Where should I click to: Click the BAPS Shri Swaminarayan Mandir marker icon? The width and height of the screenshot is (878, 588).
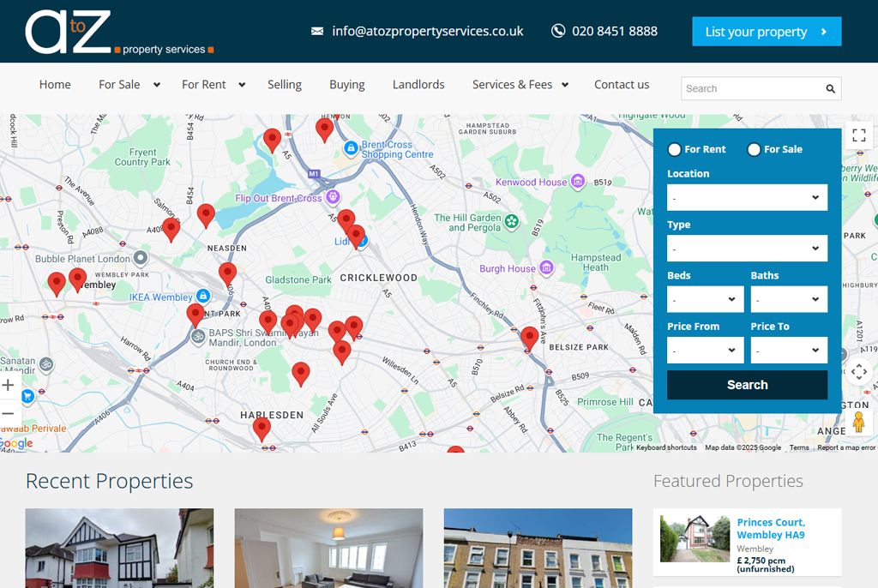click(x=198, y=337)
